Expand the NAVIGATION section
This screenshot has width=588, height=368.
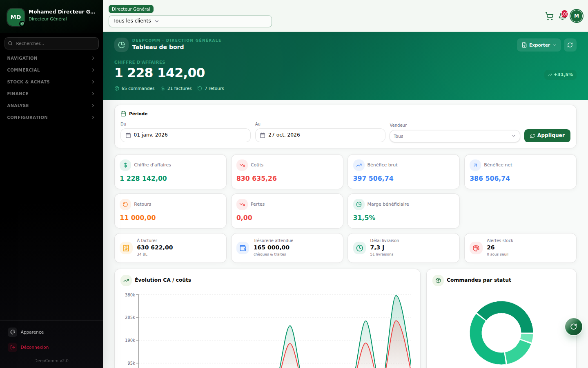coord(51,58)
